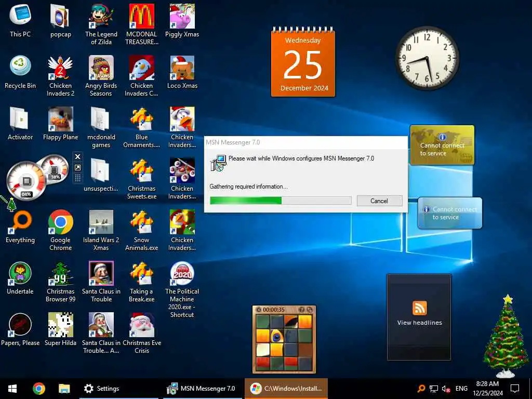Open the yellow Cannot connect to service gadget
Viewport: 532px width, 399px height.
coord(442,145)
